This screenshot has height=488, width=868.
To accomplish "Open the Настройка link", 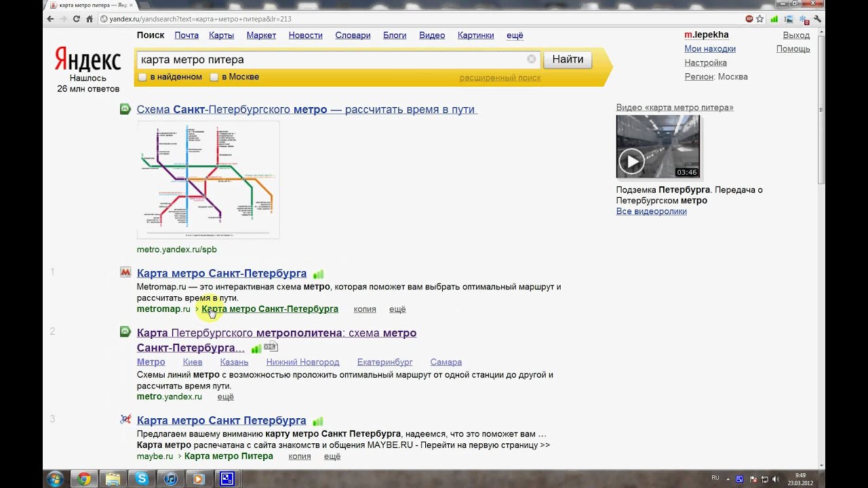I will click(x=705, y=63).
